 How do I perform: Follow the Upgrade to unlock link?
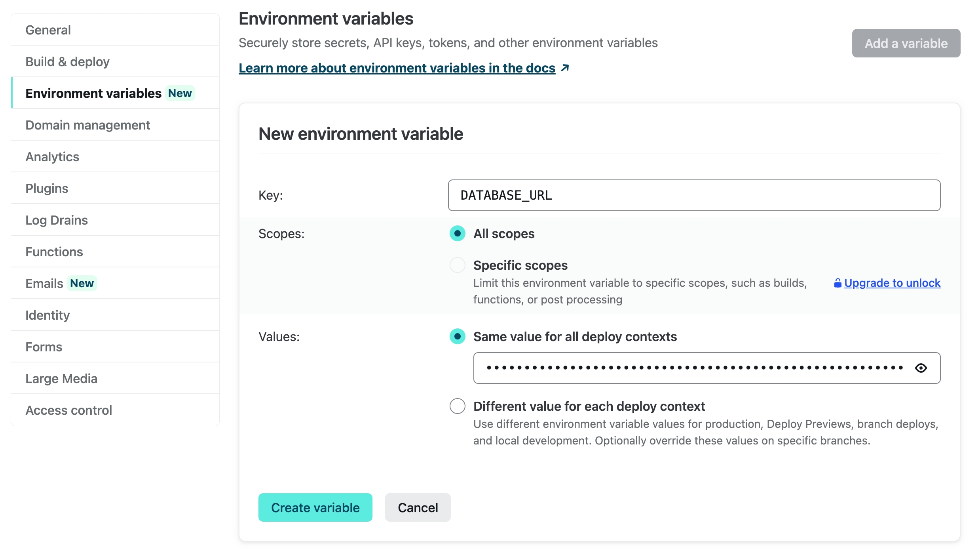892,283
